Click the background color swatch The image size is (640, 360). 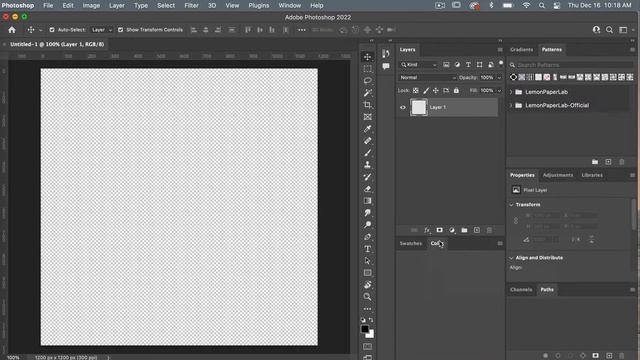(371, 335)
